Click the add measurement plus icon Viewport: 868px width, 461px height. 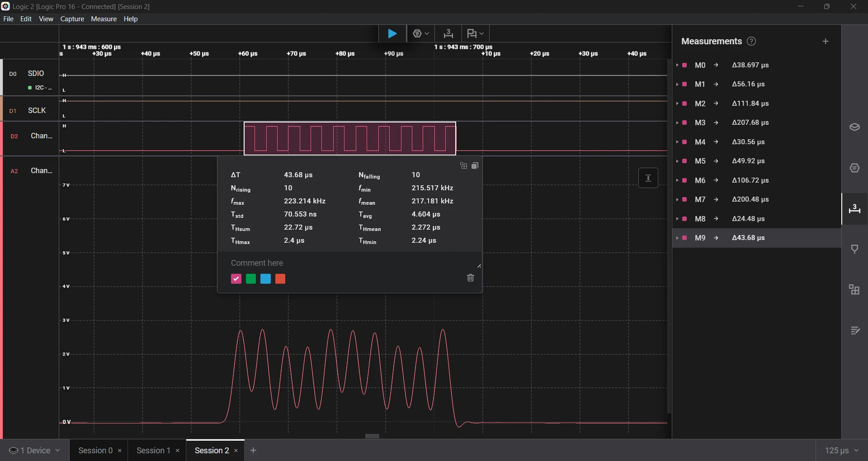(x=826, y=42)
